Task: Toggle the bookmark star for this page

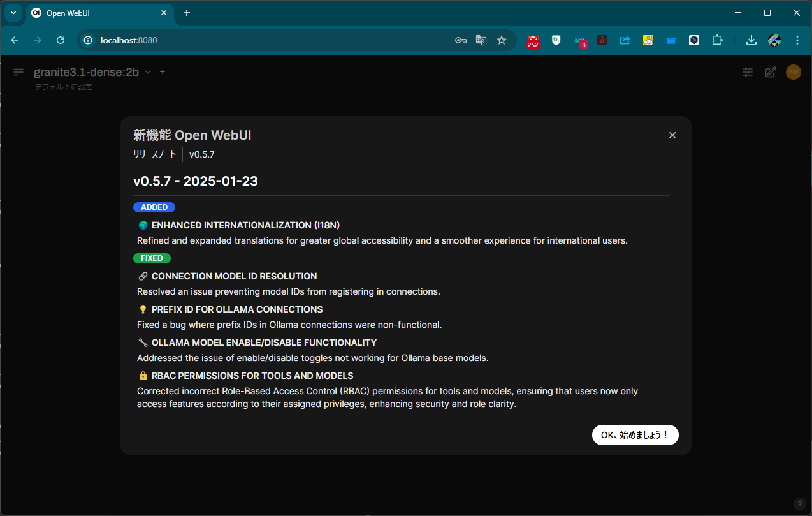Action: point(502,40)
